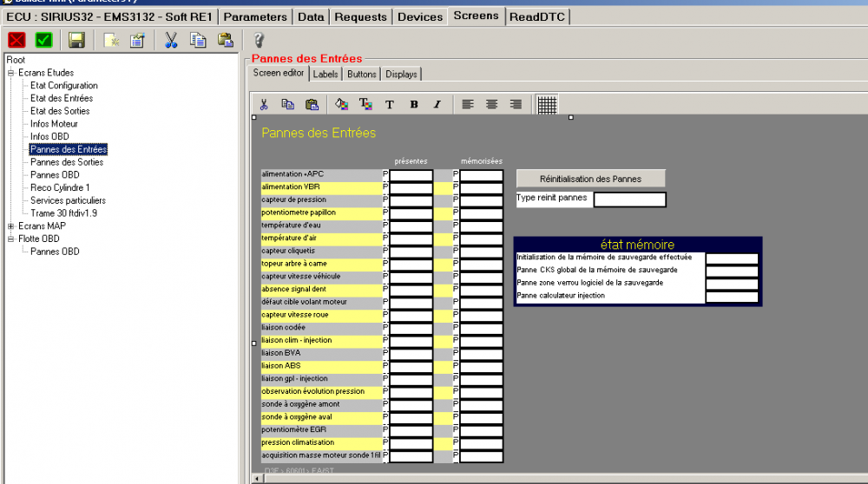This screenshot has width=868, height=484.
Task: Click the horizontal scrollbar left arrow
Action: [x=256, y=479]
